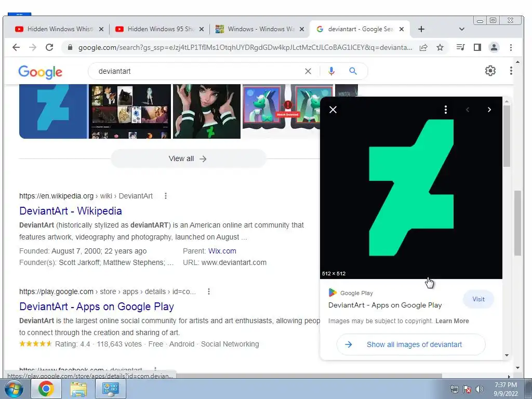Click the volume speaker tray icon
Image resolution: width=532 pixels, height=399 pixels.
pyautogui.click(x=480, y=389)
